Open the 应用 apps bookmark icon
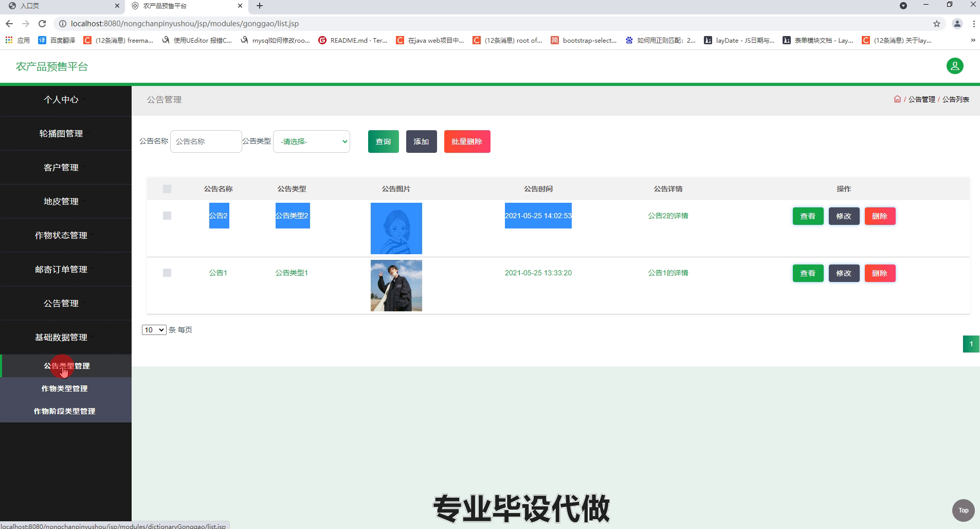Screen dimensions: 980x529 pos(17,40)
